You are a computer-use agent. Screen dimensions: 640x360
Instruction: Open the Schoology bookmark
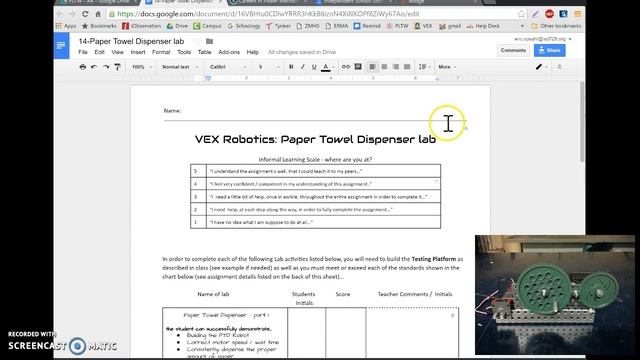[x=244, y=26]
